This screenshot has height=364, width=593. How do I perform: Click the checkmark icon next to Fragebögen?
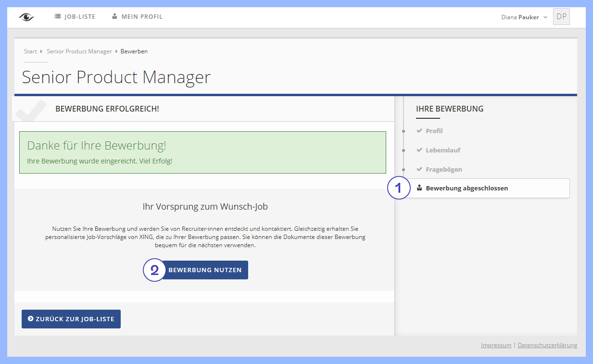(419, 169)
